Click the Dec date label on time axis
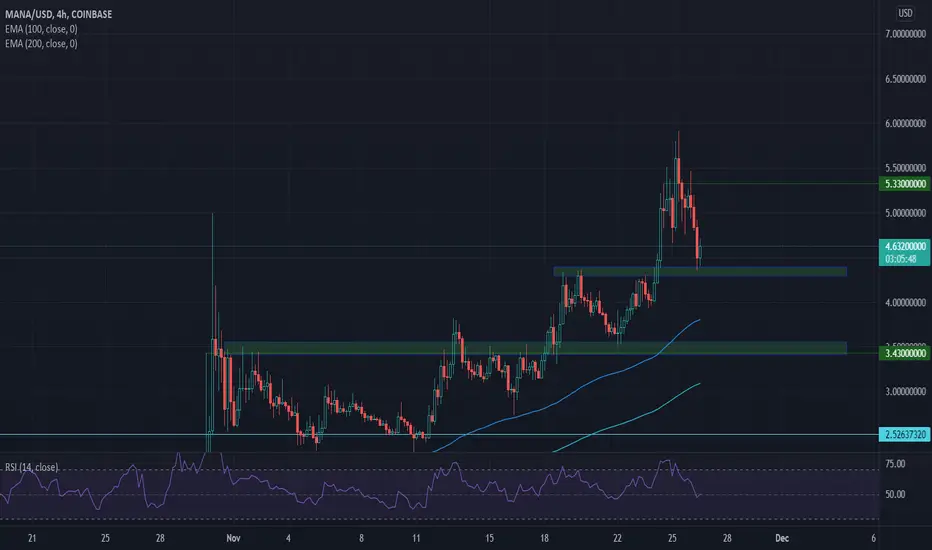This screenshot has height=550, width=932. coord(782,538)
